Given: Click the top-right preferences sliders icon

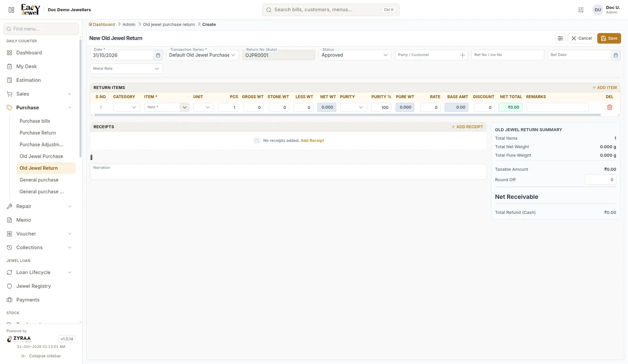Looking at the screenshot, I should (581, 10).
